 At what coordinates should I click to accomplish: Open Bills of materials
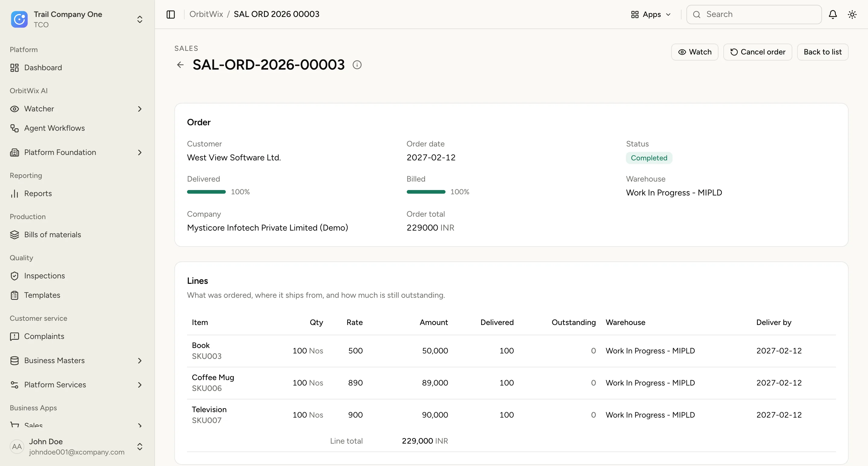pyautogui.click(x=77, y=235)
